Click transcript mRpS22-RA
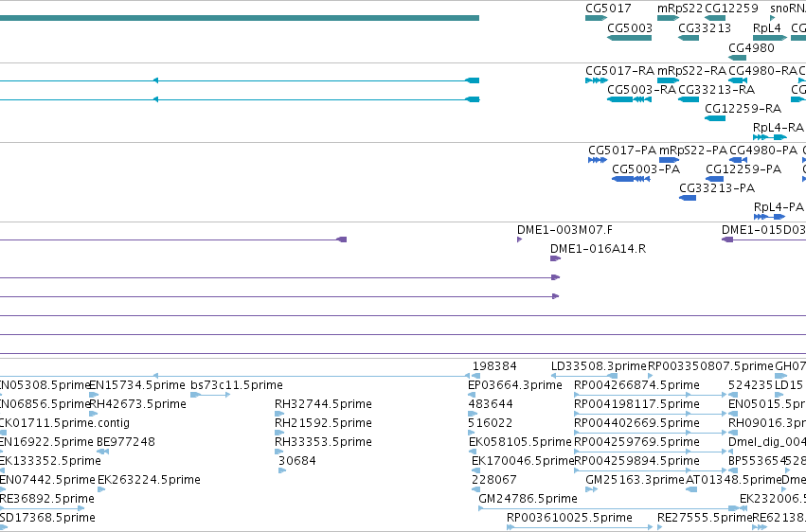Viewport: 806px width, 532px height. [x=691, y=71]
